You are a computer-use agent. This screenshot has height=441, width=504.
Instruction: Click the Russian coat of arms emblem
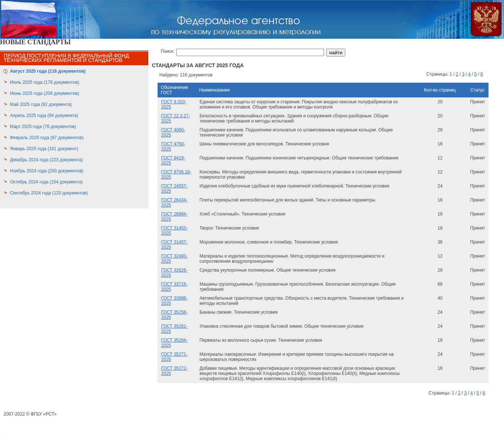coord(486,19)
